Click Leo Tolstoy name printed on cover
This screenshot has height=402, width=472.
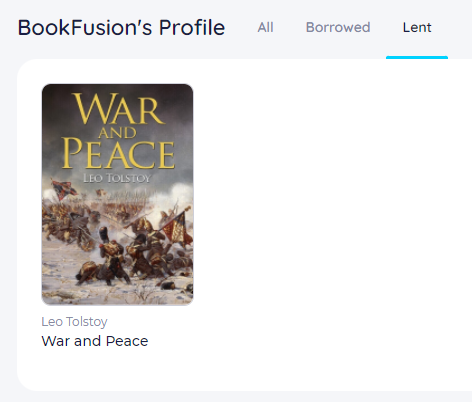pyautogui.click(x=117, y=178)
